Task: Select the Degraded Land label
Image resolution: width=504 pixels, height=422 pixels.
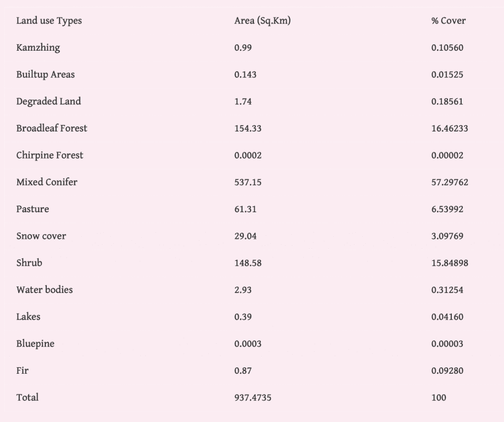Action: pyautogui.click(x=48, y=101)
